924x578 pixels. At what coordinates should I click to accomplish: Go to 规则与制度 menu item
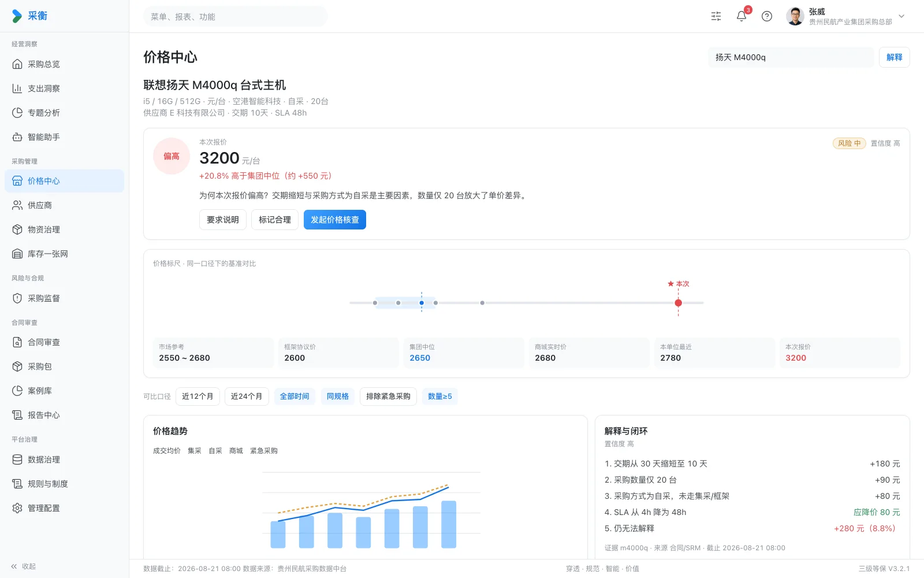[x=64, y=484]
